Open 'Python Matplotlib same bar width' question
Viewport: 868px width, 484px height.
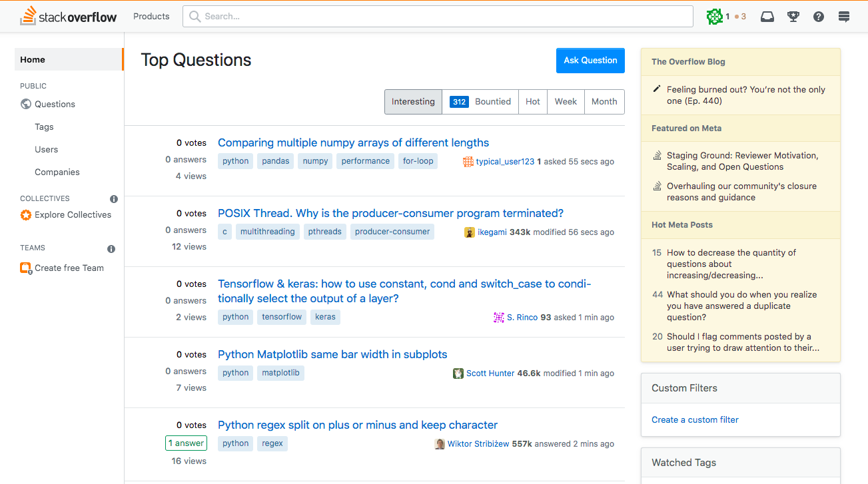click(332, 354)
